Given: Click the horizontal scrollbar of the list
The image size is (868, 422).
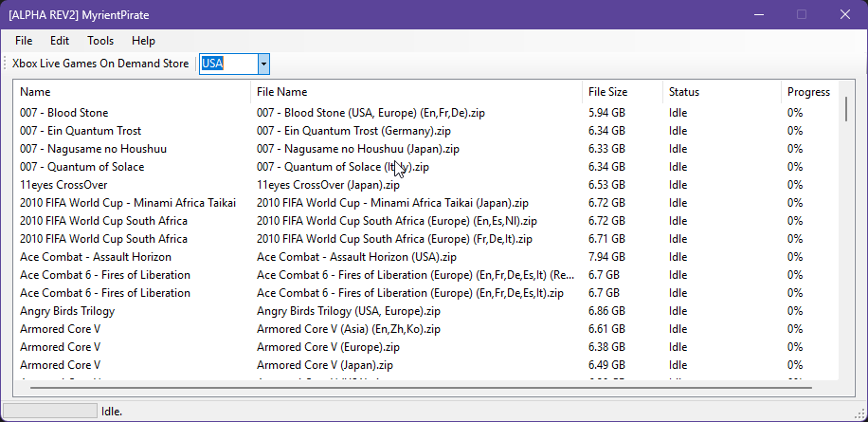Looking at the screenshot, I should 422,388.
